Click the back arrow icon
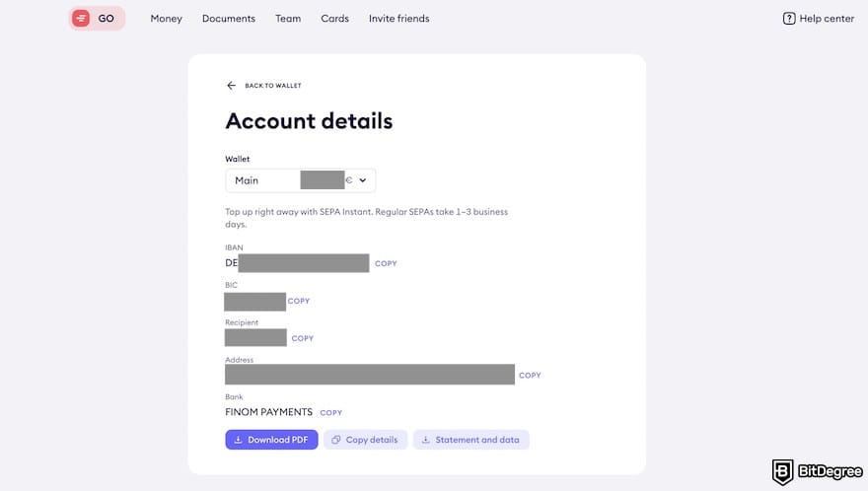 point(232,85)
